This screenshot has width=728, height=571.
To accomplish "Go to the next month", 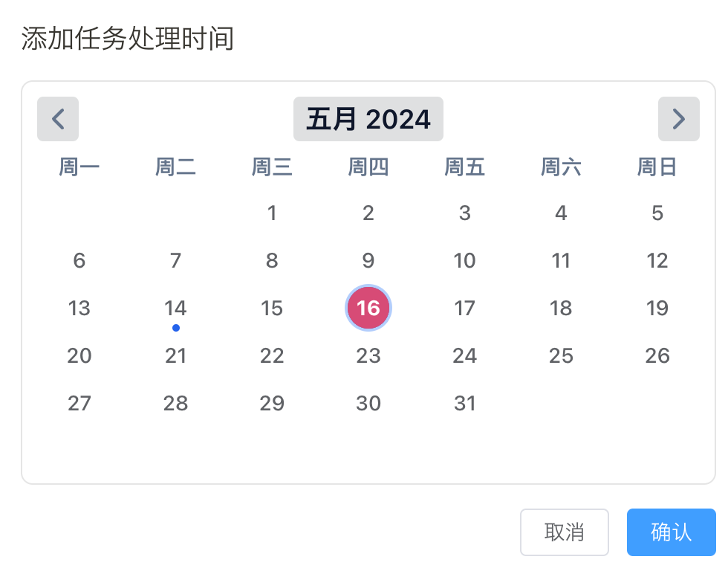I will click(x=678, y=119).
